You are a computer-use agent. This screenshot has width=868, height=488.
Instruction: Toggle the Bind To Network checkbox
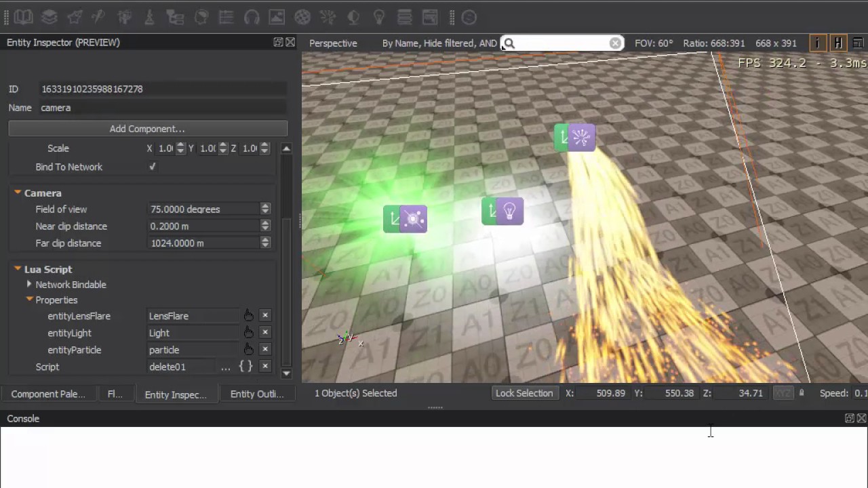point(152,167)
